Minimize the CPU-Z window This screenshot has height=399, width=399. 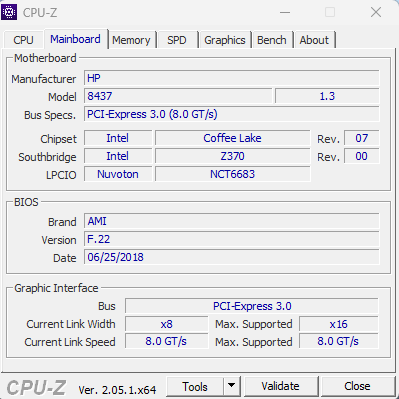click(285, 13)
